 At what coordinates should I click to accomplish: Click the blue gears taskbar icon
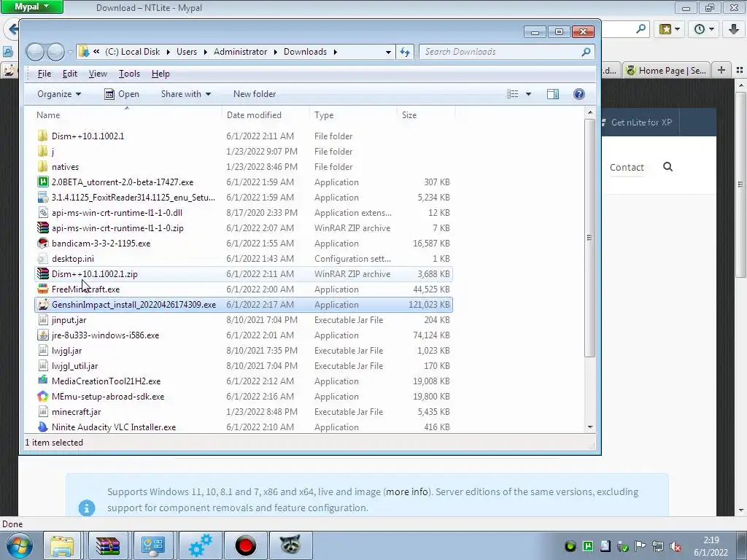201,545
